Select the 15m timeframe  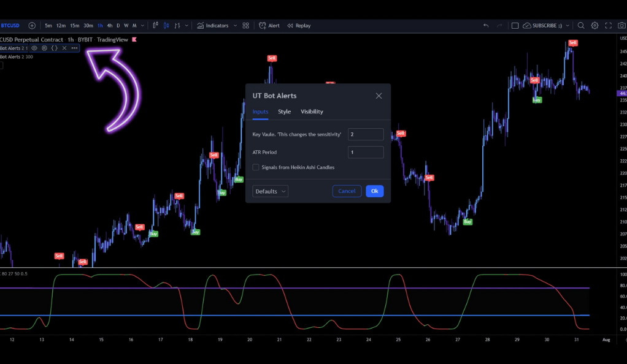click(x=74, y=26)
